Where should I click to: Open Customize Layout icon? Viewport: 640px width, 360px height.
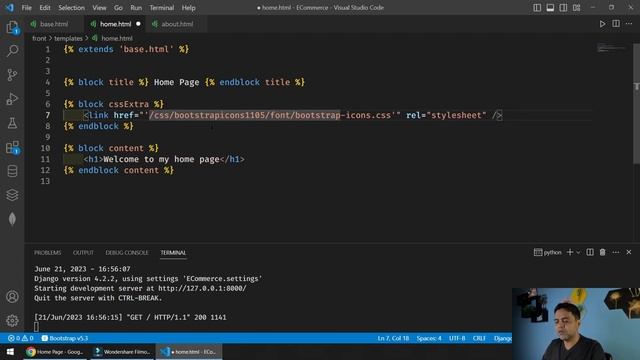click(576, 8)
